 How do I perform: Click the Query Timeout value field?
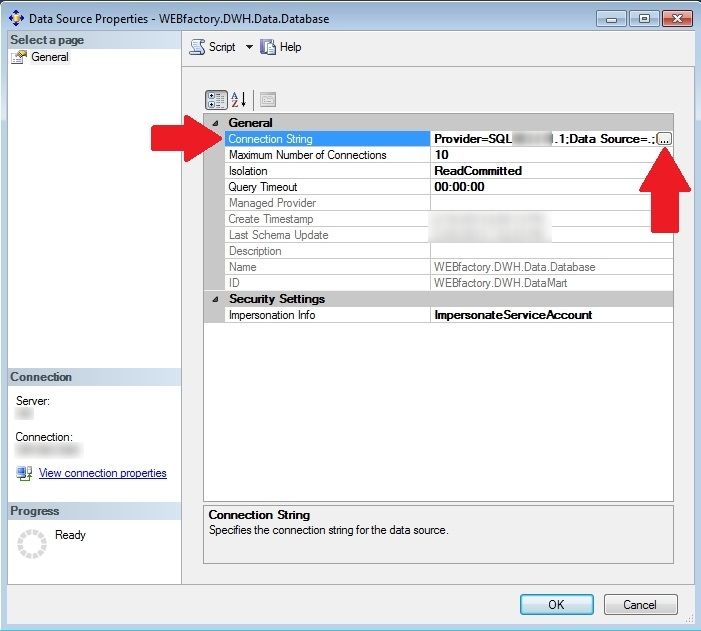[x=550, y=187]
